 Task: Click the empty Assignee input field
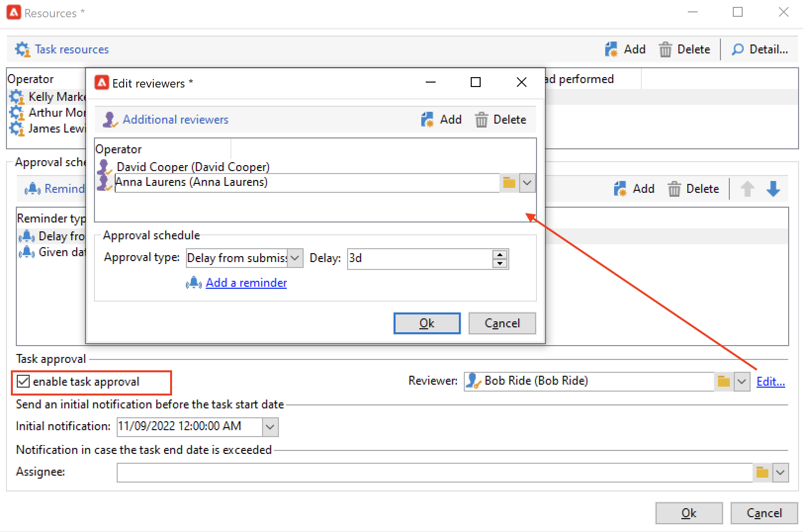point(435,472)
